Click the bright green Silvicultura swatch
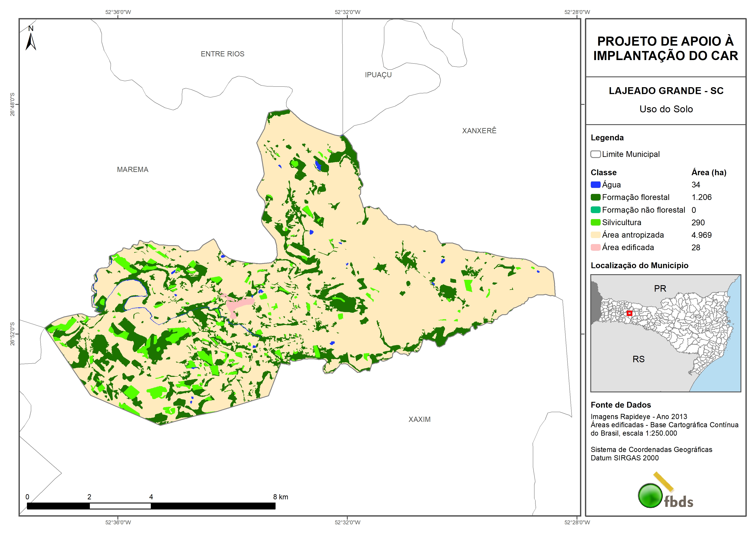Viewport: 756px width, 534px height. tap(595, 222)
